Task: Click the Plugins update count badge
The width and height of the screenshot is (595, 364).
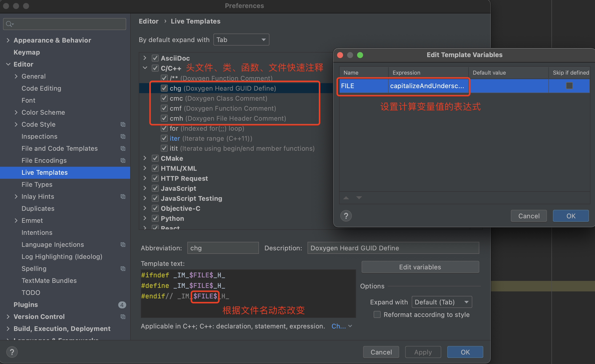Action: (122, 305)
